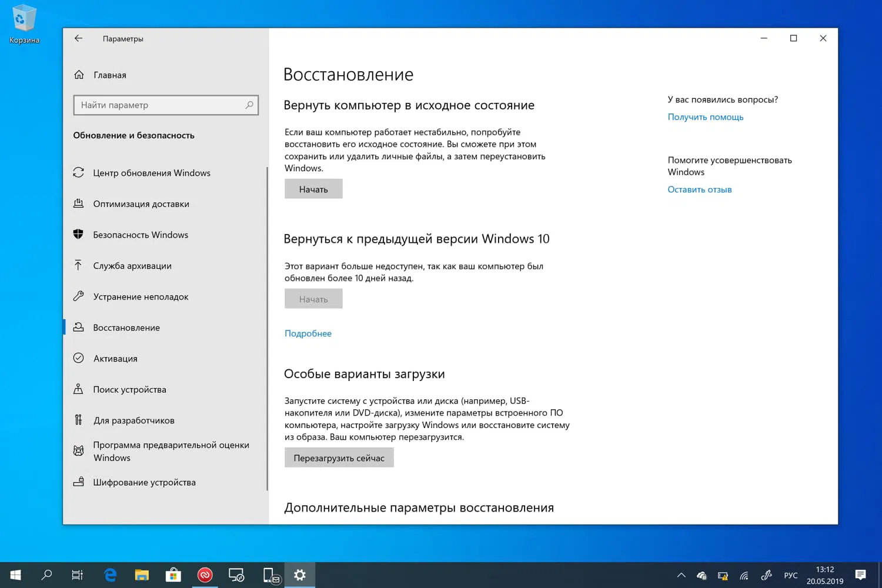Select Оптимизация доставки in the sidebar
Image resolution: width=882 pixels, height=588 pixels.
click(141, 203)
